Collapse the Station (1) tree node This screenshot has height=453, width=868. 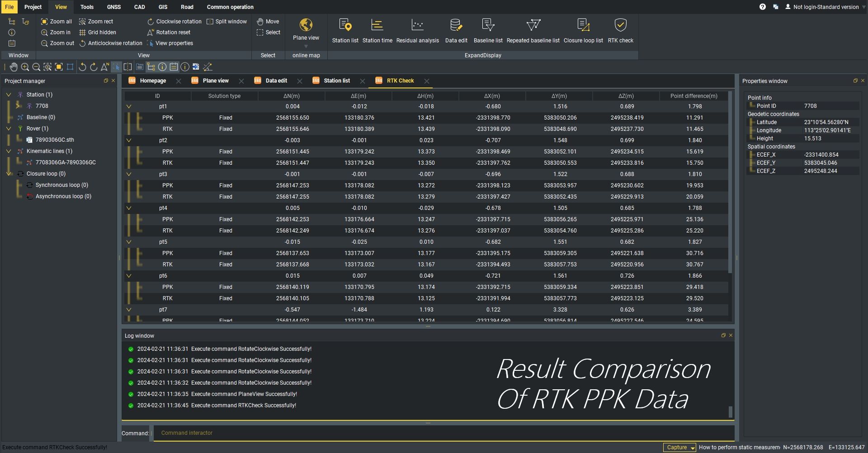click(9, 95)
